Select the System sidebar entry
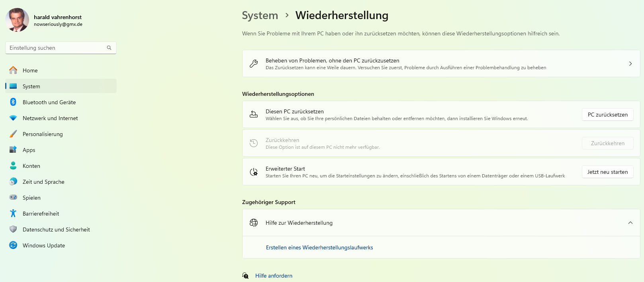This screenshot has width=644, height=282. pos(61,86)
